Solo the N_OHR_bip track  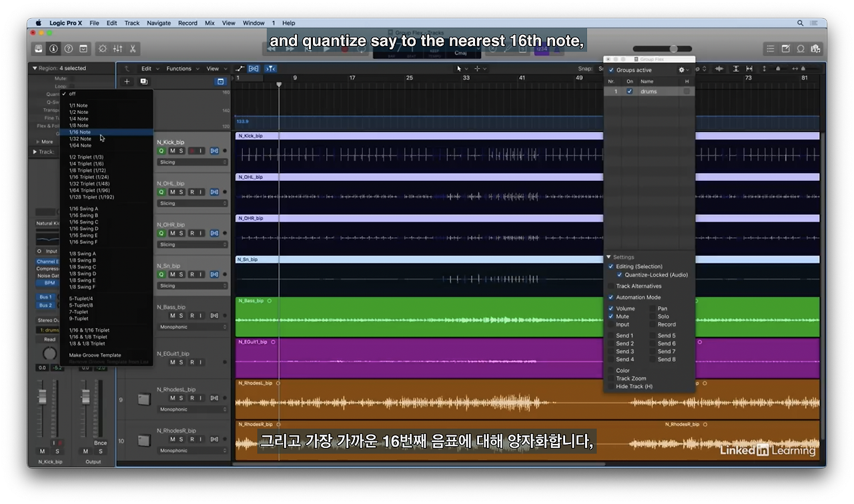(x=181, y=233)
